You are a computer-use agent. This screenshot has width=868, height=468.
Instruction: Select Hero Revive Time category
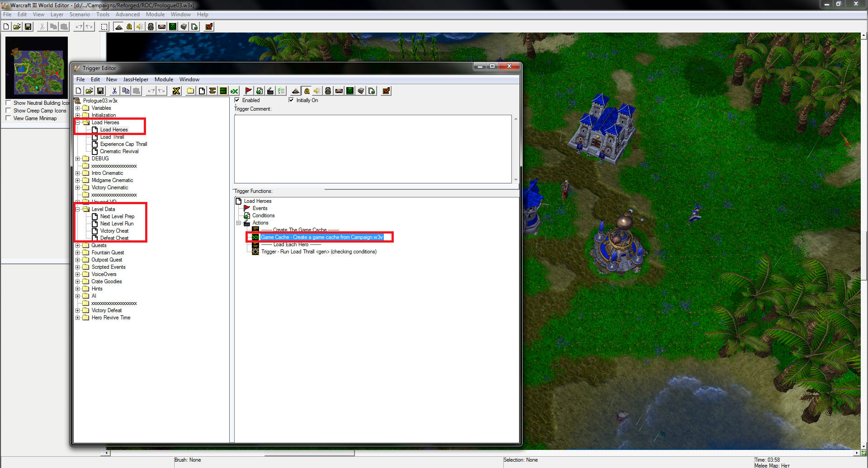coord(111,318)
